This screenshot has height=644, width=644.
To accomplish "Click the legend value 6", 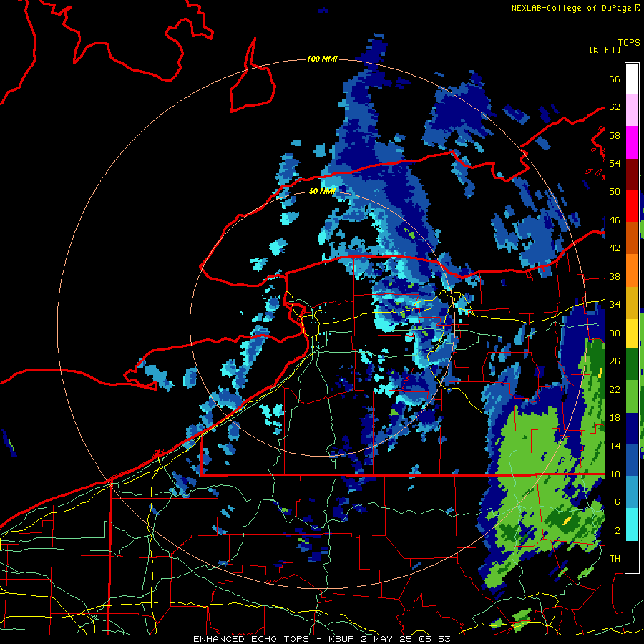I will point(617,502).
